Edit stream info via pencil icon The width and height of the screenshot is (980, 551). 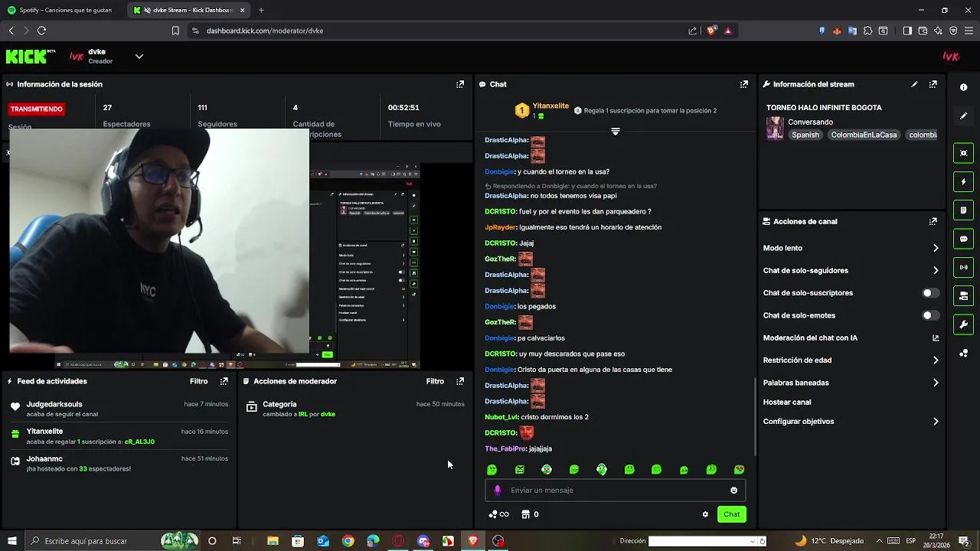(914, 84)
